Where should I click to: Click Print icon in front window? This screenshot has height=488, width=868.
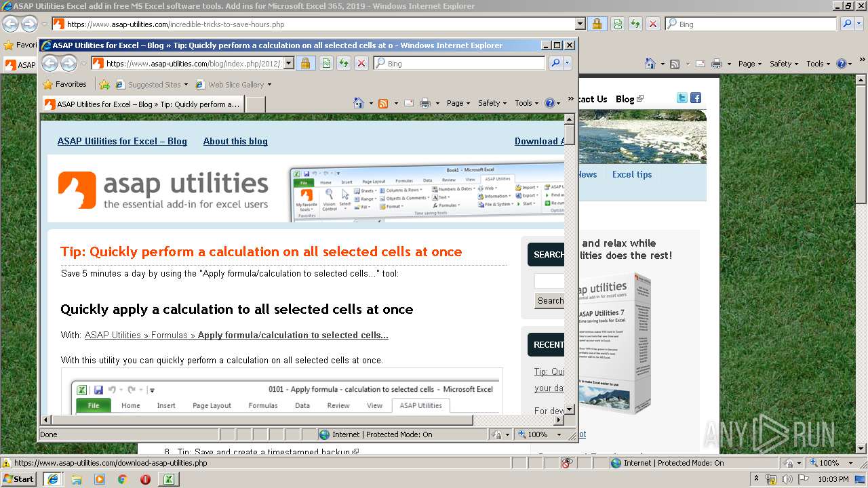click(x=425, y=103)
